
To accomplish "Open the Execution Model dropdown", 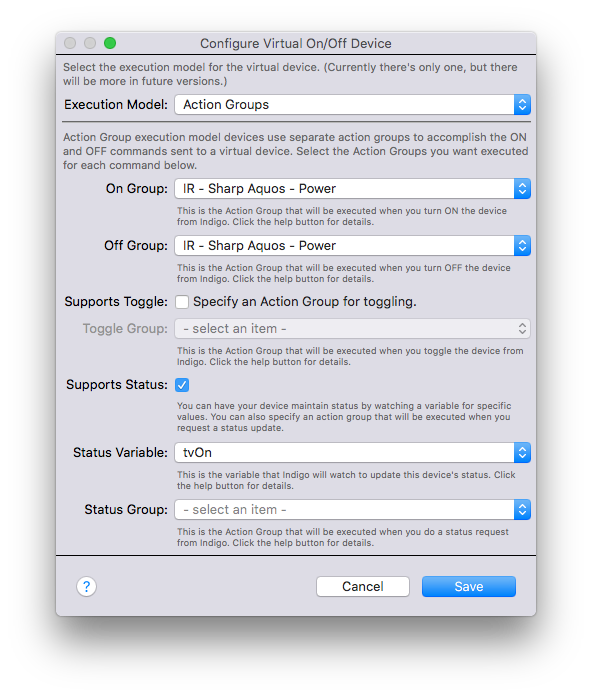I will click(x=352, y=105).
